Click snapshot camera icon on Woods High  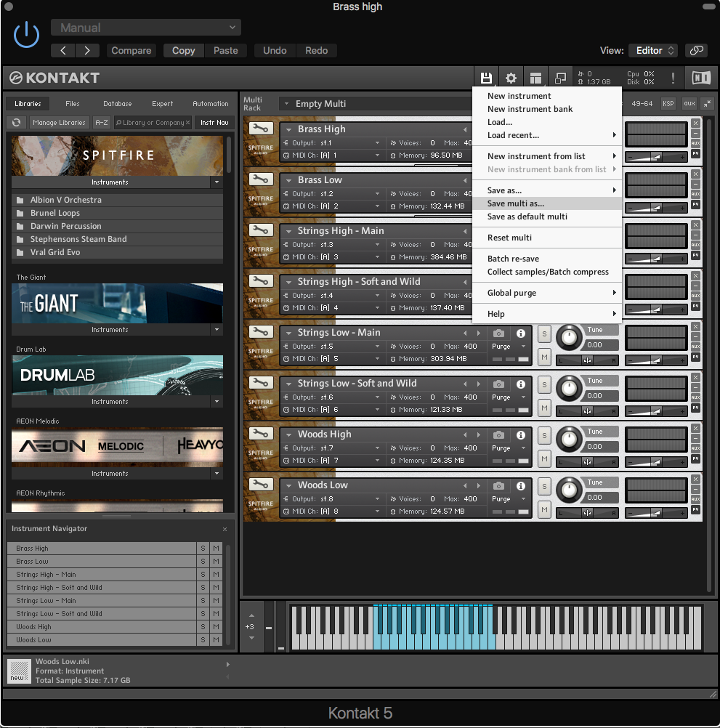point(498,435)
